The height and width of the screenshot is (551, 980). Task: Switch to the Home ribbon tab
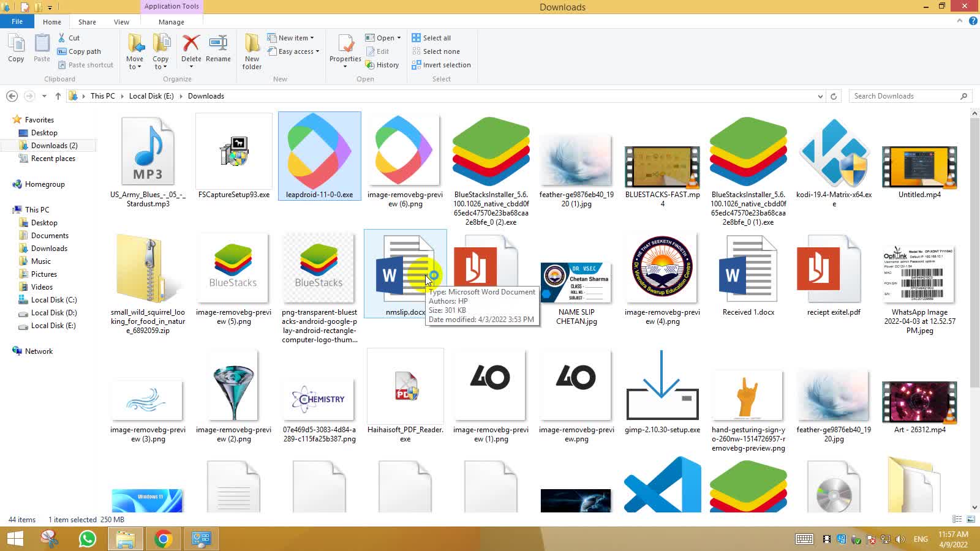(52, 22)
